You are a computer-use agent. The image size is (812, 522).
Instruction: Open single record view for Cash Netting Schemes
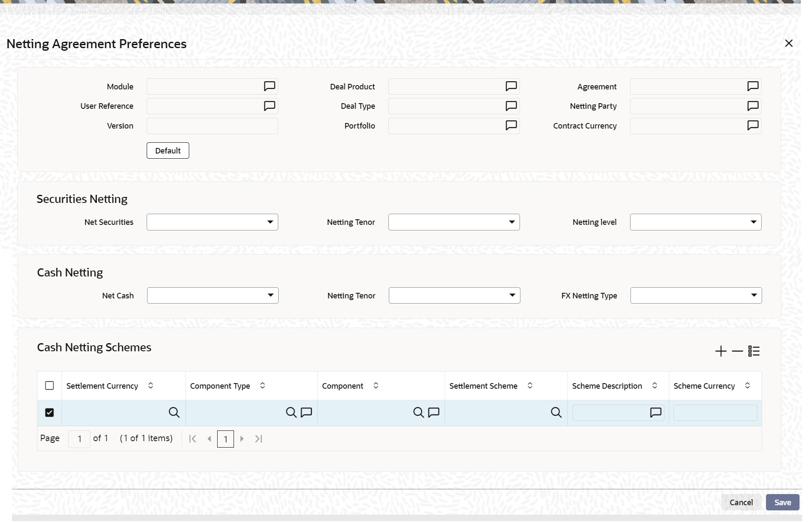coord(754,351)
